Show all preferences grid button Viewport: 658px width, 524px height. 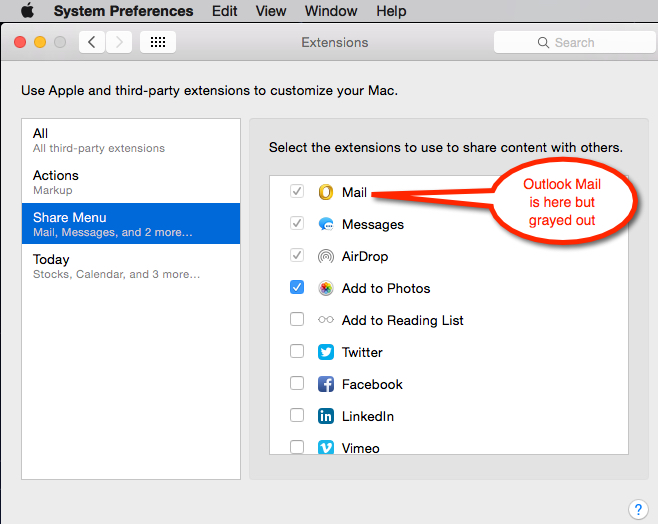(158, 42)
